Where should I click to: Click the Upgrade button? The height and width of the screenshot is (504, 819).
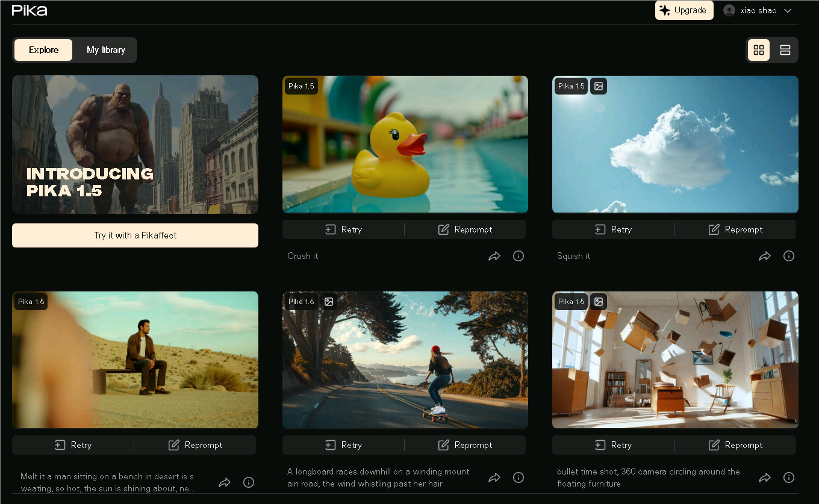tap(684, 10)
